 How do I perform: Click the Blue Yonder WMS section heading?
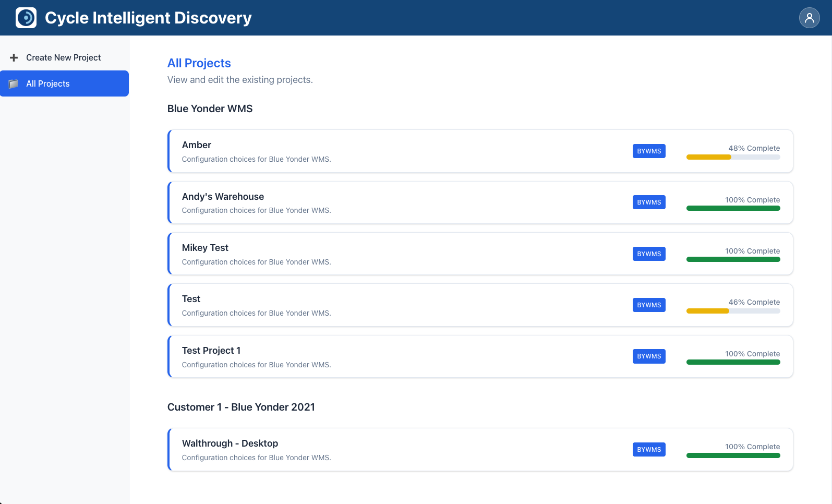210,109
